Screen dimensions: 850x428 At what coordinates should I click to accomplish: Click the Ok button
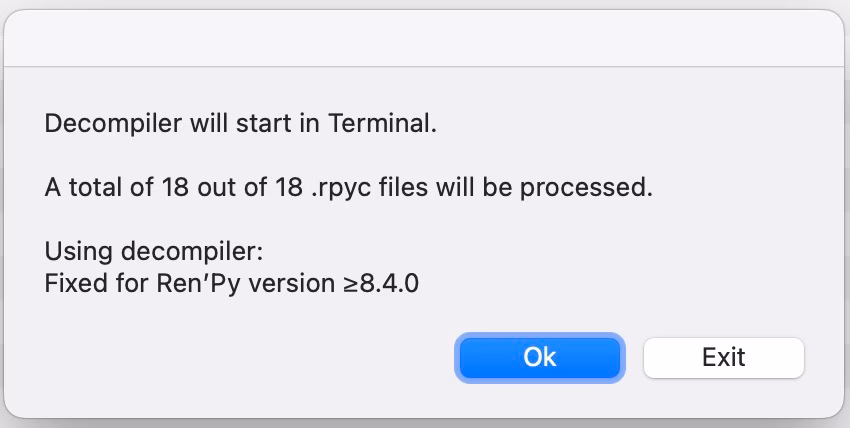[x=540, y=357]
